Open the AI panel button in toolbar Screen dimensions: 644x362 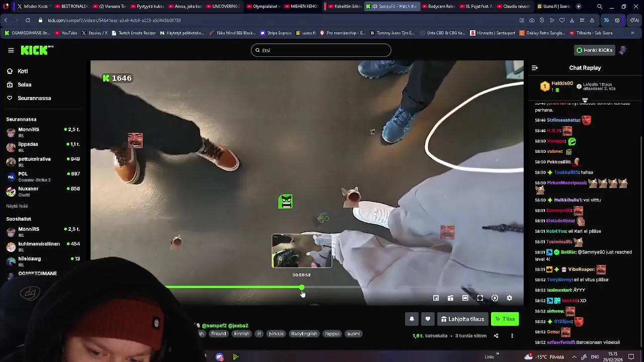[x=633, y=20]
